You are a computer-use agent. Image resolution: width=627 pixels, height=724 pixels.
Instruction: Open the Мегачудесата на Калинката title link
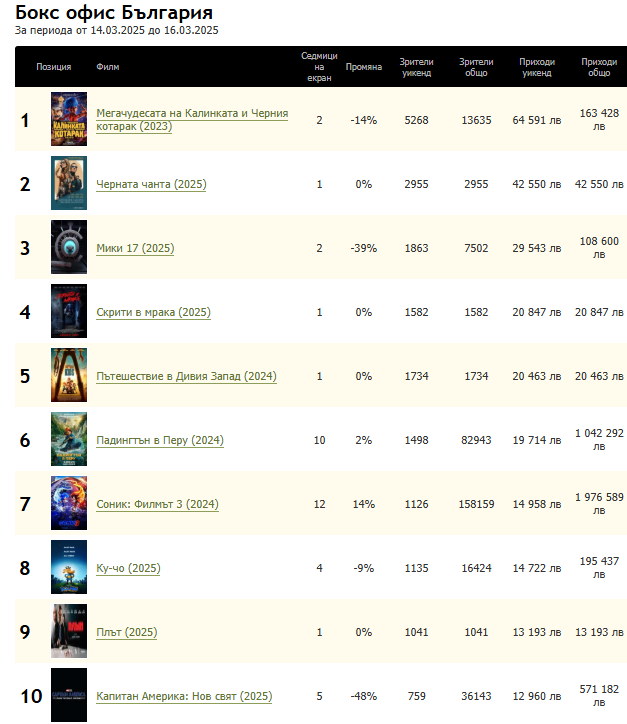point(191,113)
